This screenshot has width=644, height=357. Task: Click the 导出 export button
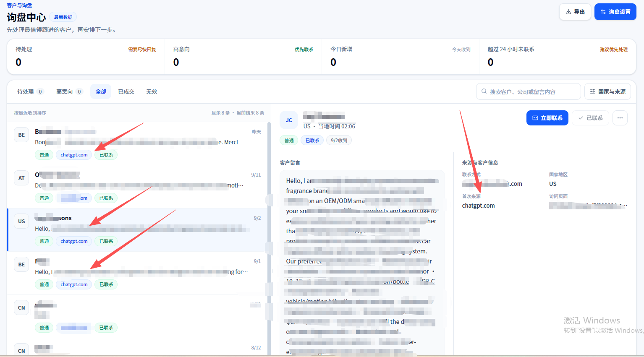(x=575, y=12)
